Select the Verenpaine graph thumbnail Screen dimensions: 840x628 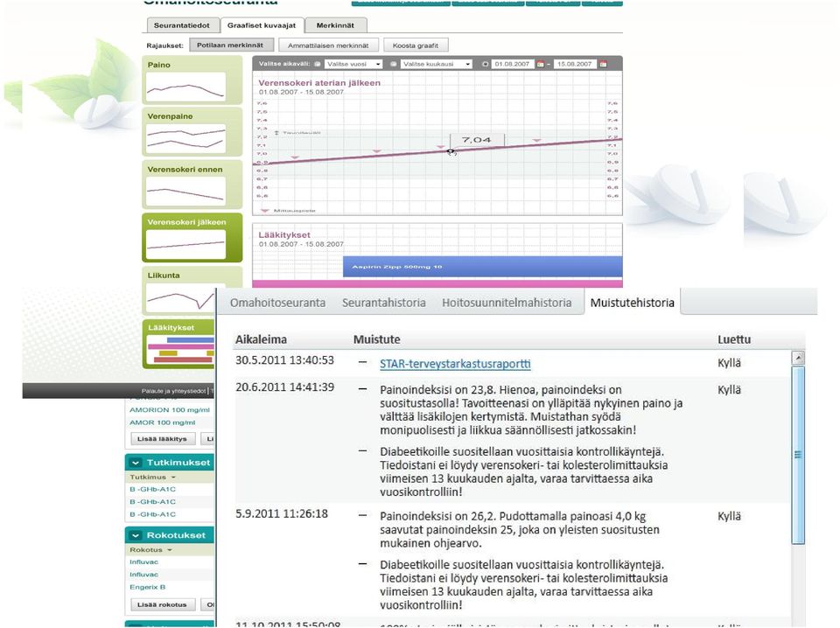click(x=192, y=132)
